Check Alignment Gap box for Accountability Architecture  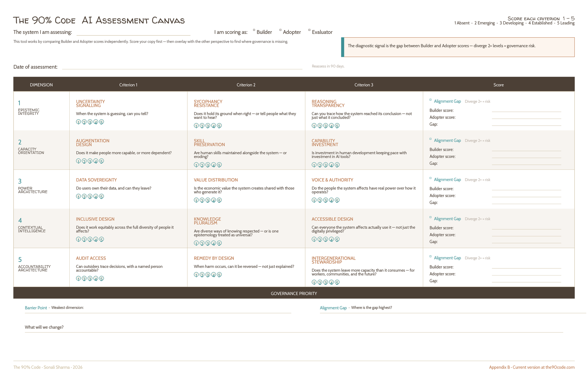pos(430,256)
